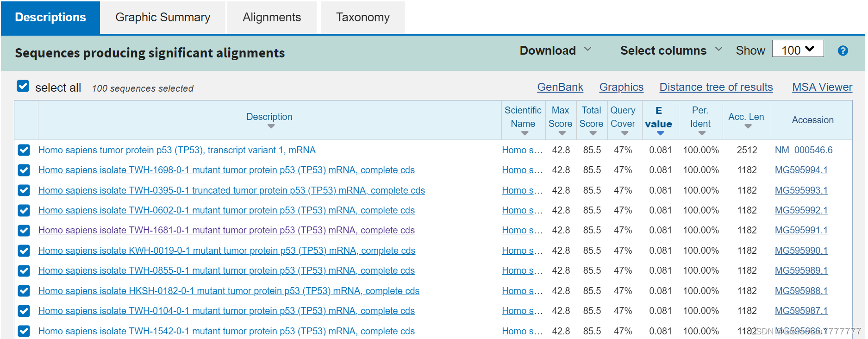Open Distance tree of results link
The height and width of the screenshot is (339, 868).
pyautogui.click(x=716, y=87)
